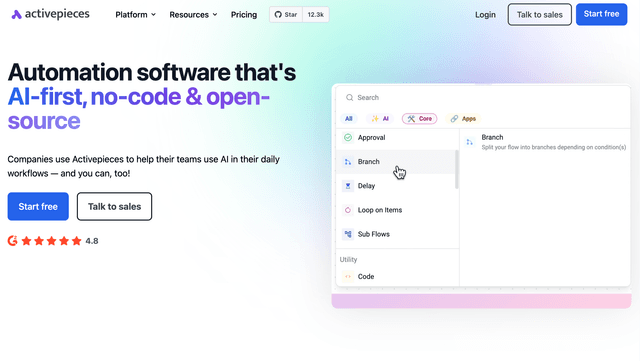Click the search magnifier icon
The width and height of the screenshot is (640, 361).
[349, 98]
